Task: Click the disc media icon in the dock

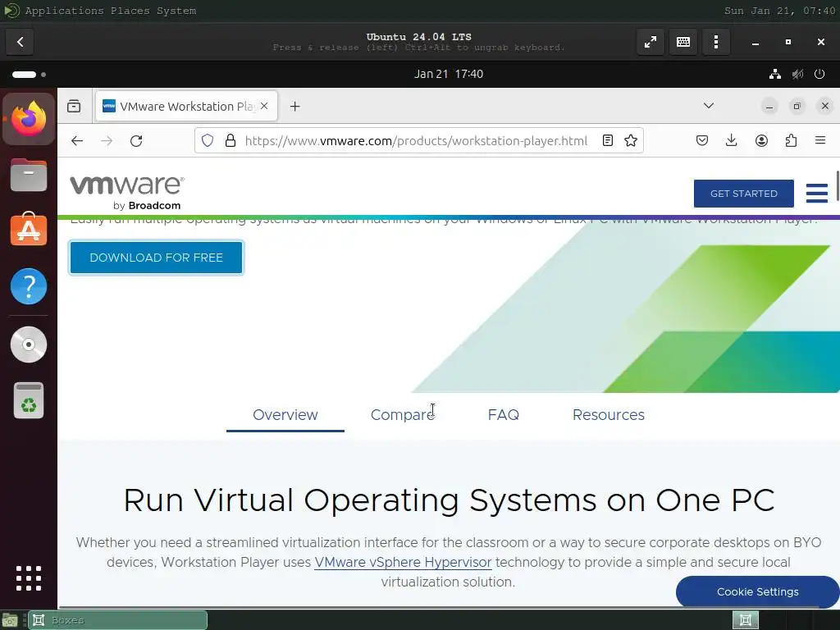Action: pyautogui.click(x=29, y=345)
